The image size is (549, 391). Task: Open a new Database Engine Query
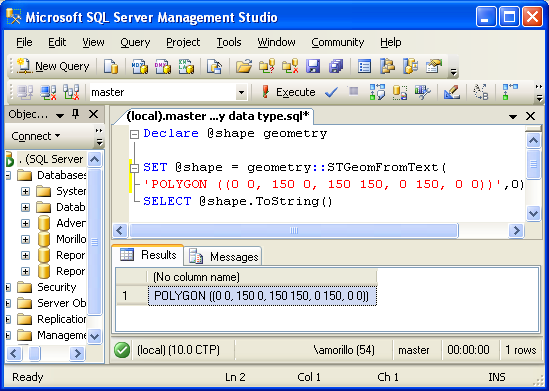(x=111, y=66)
